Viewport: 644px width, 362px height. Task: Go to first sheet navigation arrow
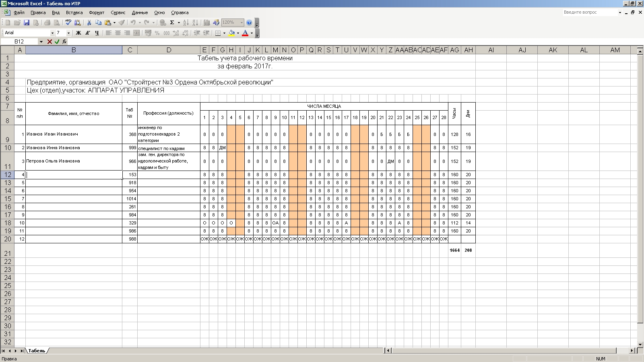(x=4, y=351)
